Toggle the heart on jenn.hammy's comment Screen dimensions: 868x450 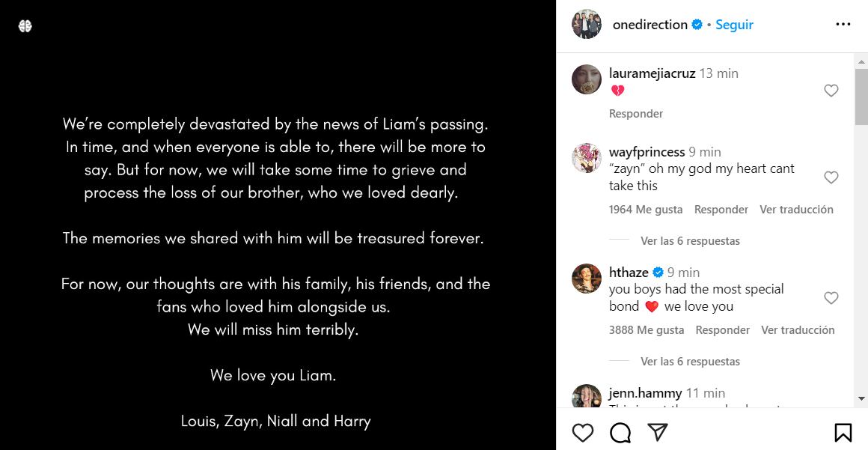(x=831, y=406)
